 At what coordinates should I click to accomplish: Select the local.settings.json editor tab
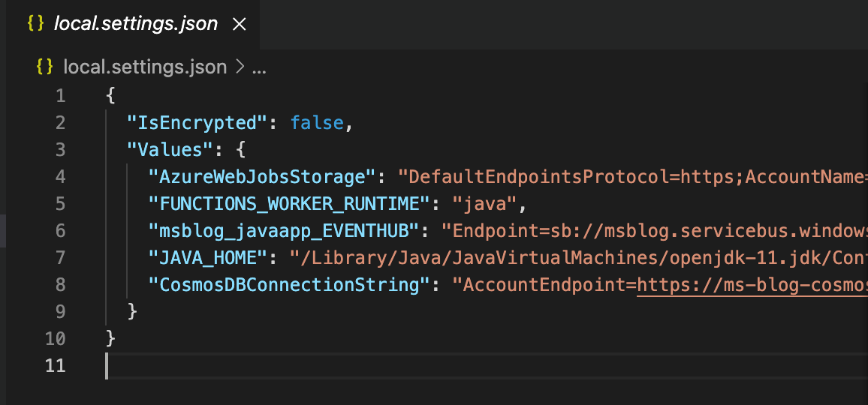[130, 24]
